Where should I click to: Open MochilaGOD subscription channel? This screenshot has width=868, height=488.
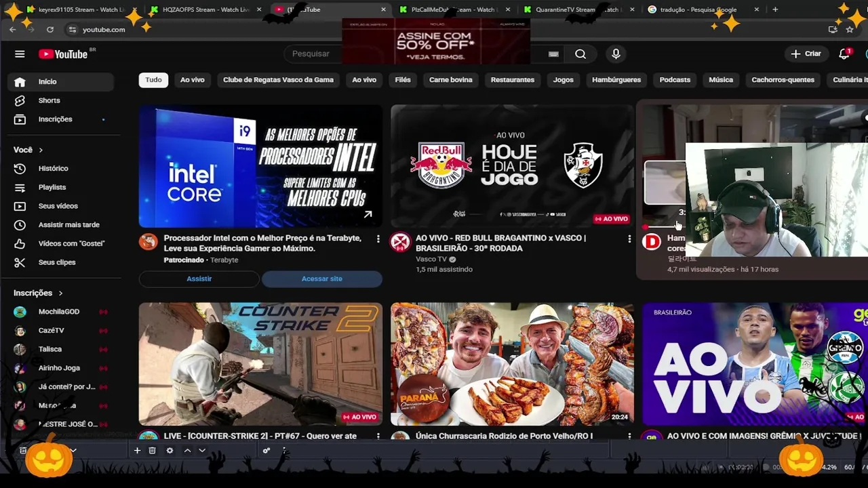(x=60, y=312)
